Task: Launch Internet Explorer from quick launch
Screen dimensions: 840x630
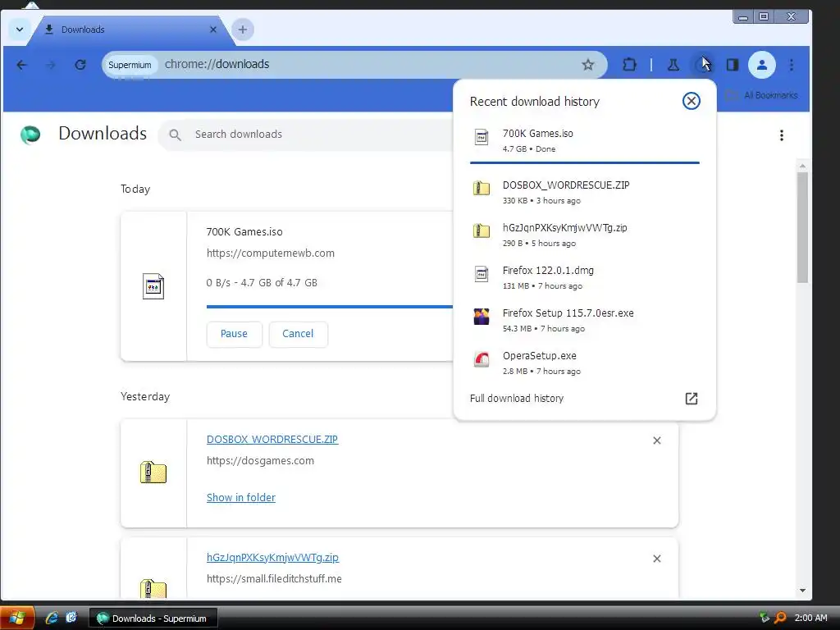Action: [52, 618]
